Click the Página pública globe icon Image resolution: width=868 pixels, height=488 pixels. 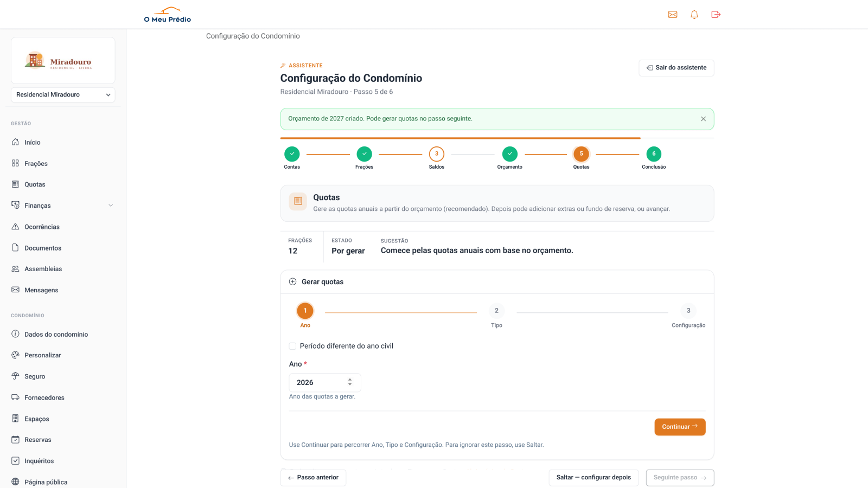pyautogui.click(x=15, y=482)
